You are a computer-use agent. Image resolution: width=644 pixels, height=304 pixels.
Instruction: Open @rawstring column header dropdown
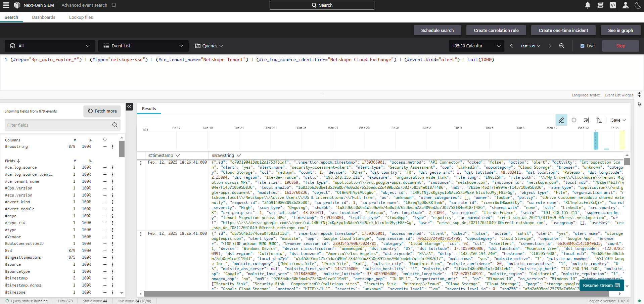[x=239, y=155]
